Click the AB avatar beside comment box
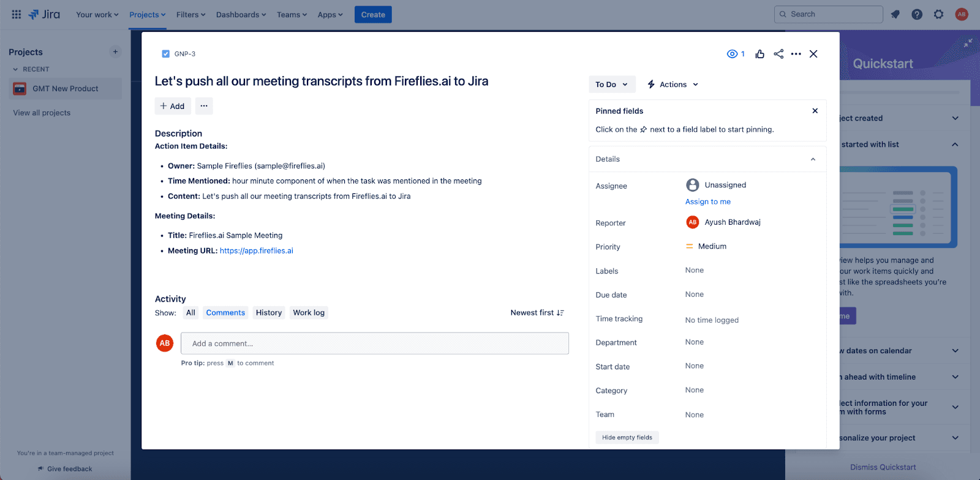980x480 pixels. click(165, 343)
